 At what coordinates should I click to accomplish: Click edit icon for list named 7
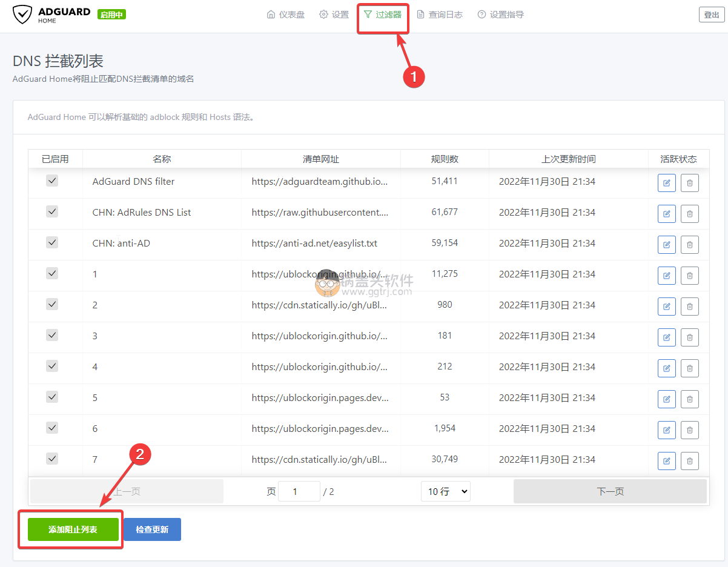click(x=667, y=461)
